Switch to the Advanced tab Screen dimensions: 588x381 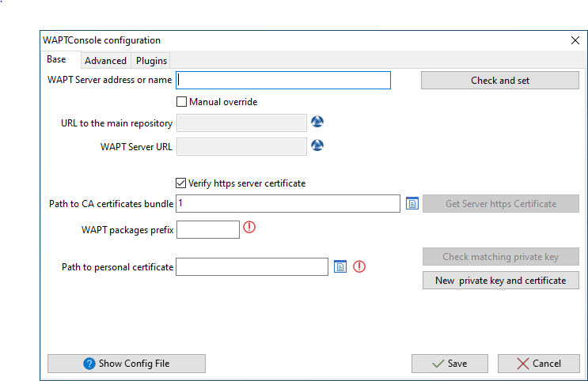pos(105,61)
